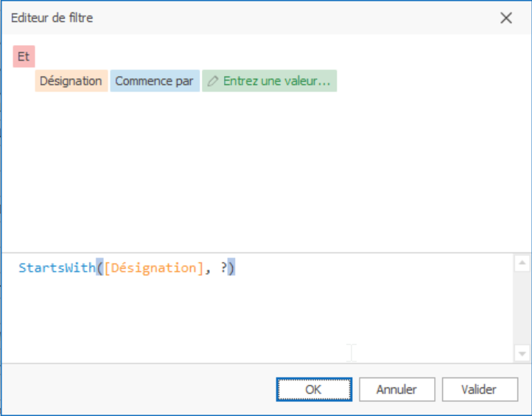Viewport: 532px width, 416px height.
Task: Validate the expression with the Valider button
Action: [x=480, y=389]
